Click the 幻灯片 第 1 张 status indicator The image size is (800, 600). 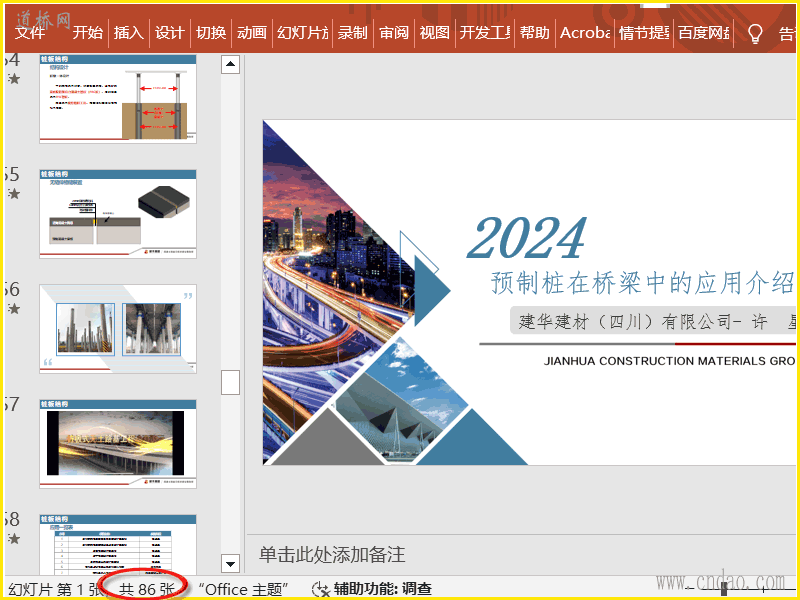55,589
